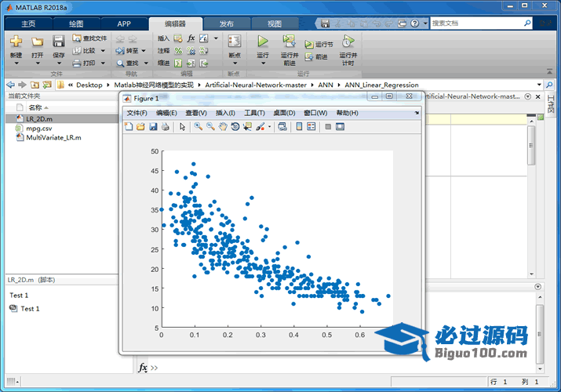The width and height of the screenshot is (561, 392).
Task: Click Edit Plot arrow tool in Figure 1
Action: (x=183, y=126)
